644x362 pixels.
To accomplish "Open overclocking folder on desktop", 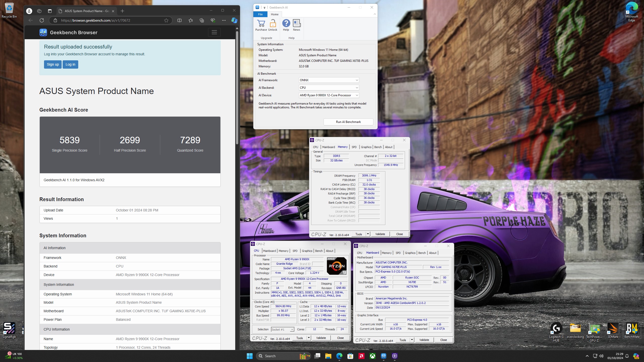I will tap(575, 331).
